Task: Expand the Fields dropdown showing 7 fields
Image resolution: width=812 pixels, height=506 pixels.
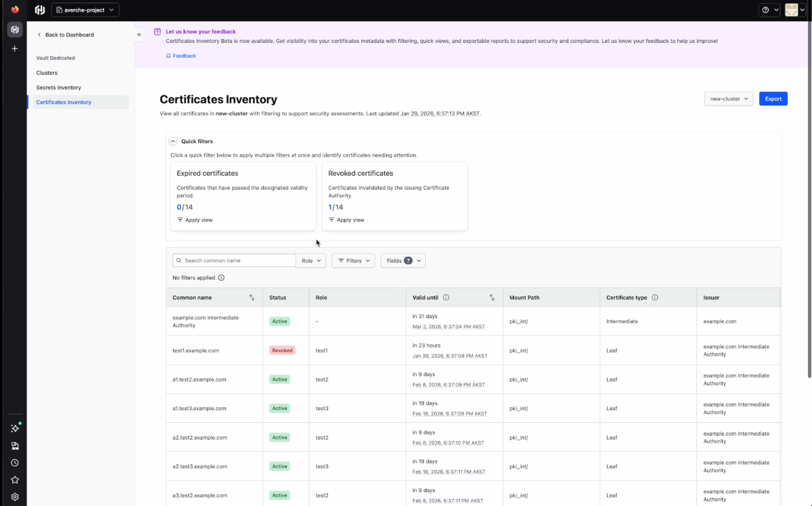Action: coord(403,261)
